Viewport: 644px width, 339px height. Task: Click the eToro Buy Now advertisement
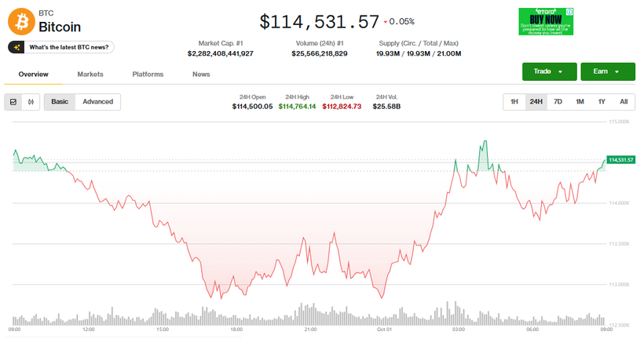[545, 22]
